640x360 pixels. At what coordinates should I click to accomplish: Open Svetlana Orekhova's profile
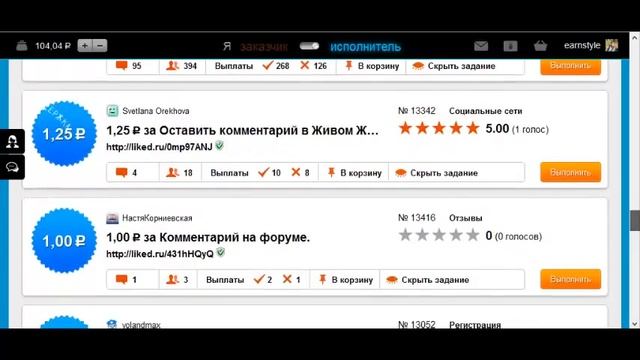(x=156, y=111)
